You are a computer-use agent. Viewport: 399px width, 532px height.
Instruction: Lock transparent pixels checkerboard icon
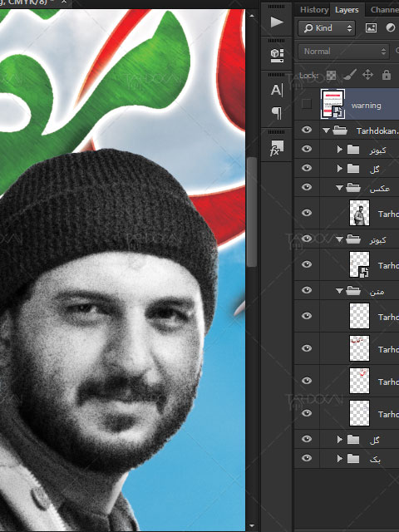331,75
